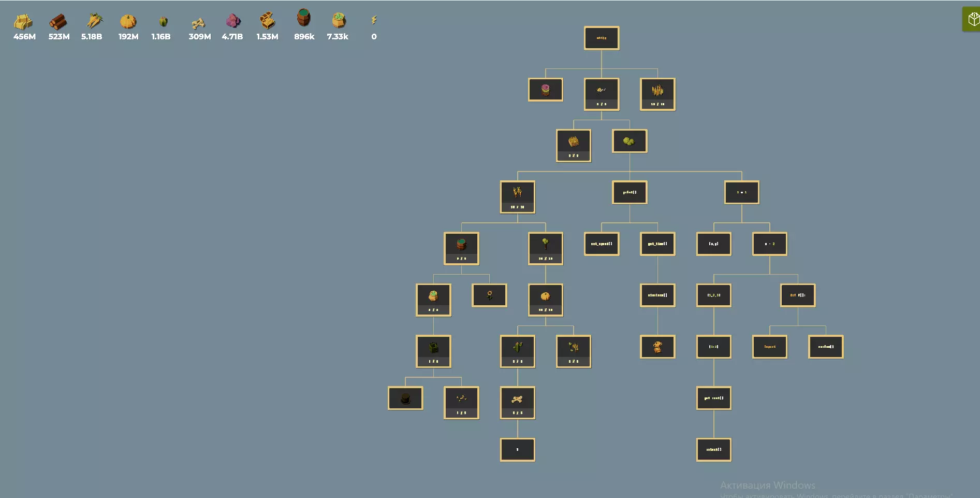
Task: Select the [1,2,3] lists unlock node
Action: pos(714,295)
